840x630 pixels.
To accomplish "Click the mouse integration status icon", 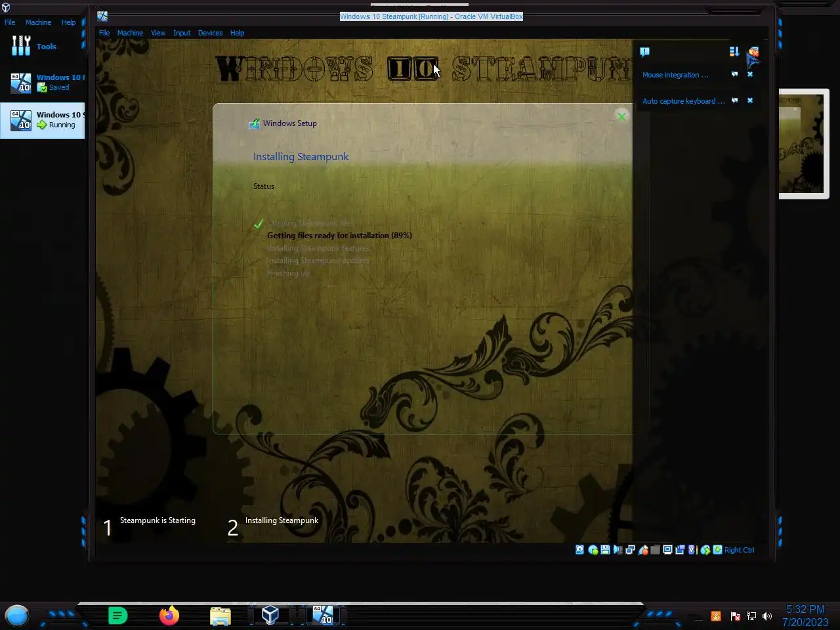I will coord(705,550).
